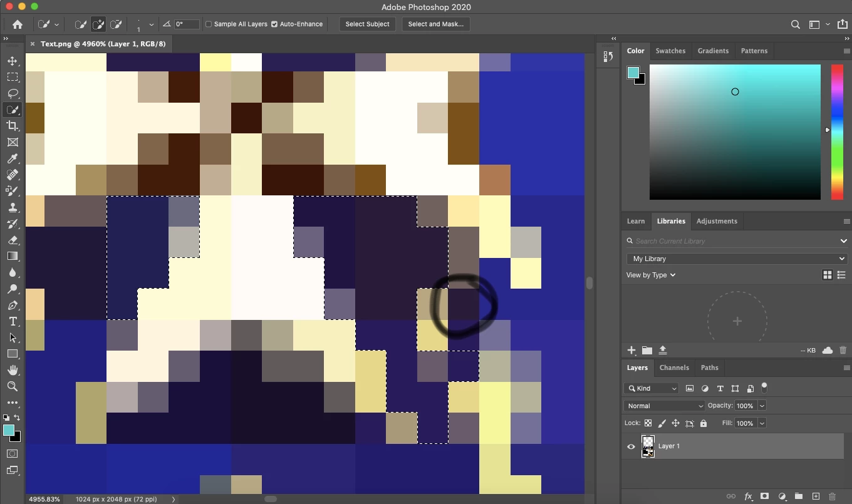852x504 pixels.
Task: Select the Pen tool
Action: 12,305
